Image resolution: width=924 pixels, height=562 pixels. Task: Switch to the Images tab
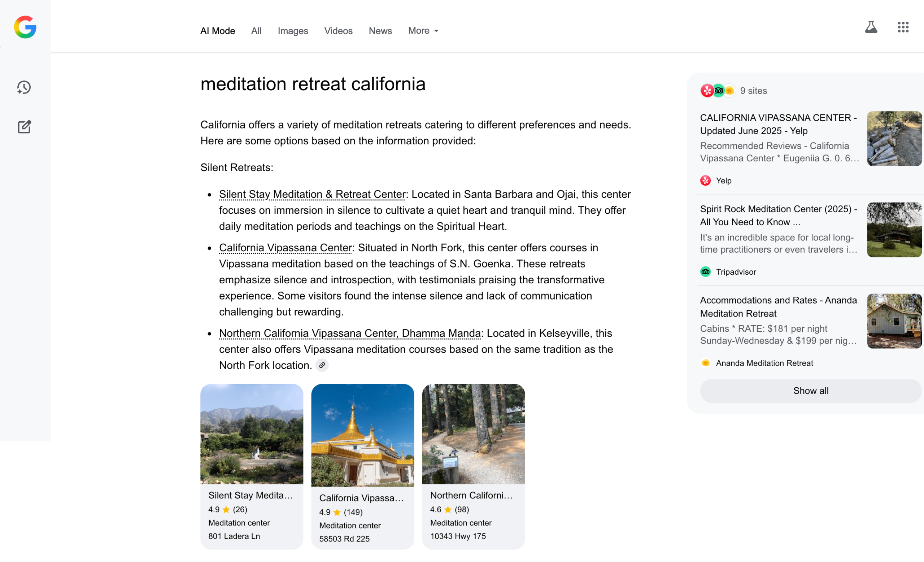coord(293,31)
